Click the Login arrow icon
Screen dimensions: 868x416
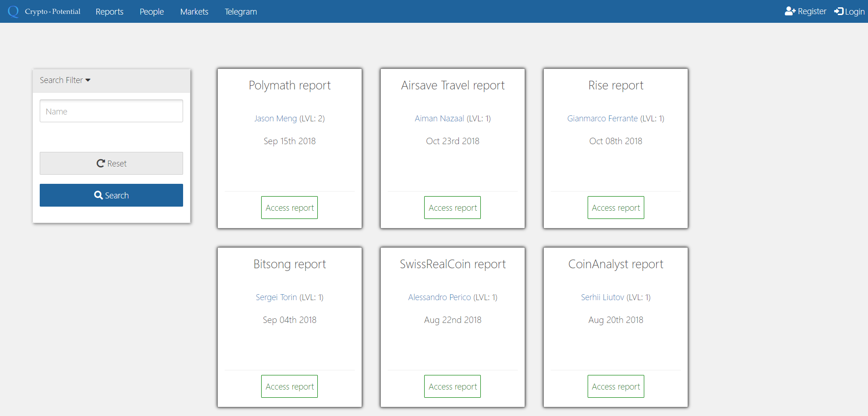coord(839,11)
